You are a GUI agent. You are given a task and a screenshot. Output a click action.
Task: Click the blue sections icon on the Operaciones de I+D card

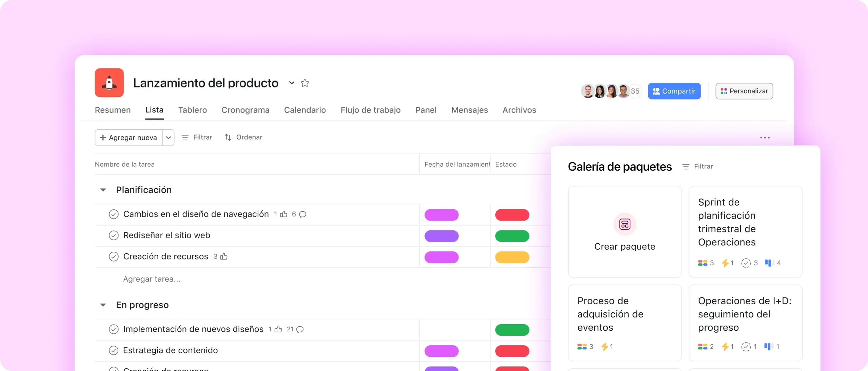(769, 347)
